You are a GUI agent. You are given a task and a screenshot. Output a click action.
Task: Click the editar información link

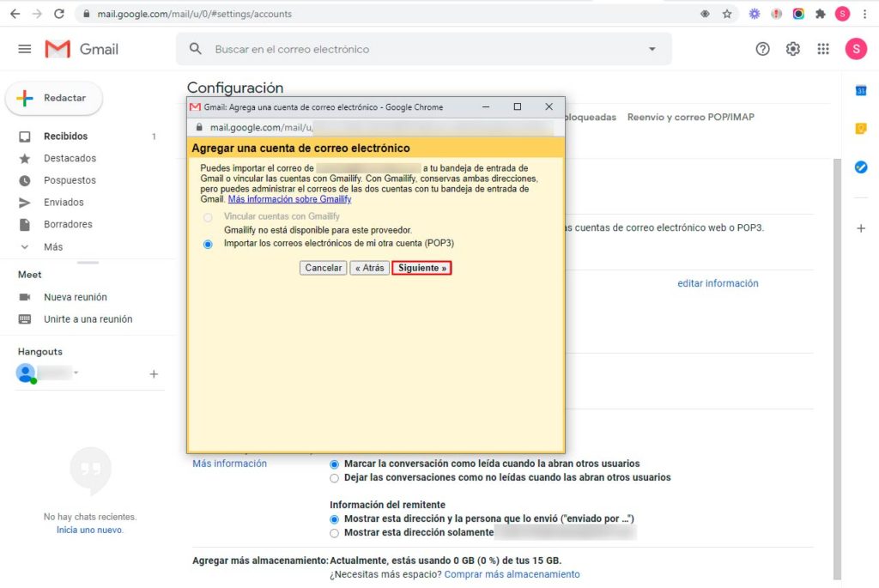pos(718,283)
